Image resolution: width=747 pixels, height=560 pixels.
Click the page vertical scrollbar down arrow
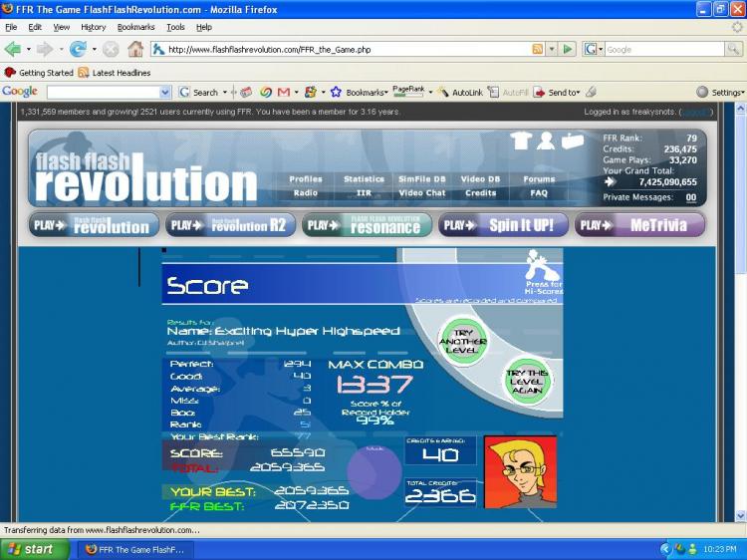tap(740, 516)
